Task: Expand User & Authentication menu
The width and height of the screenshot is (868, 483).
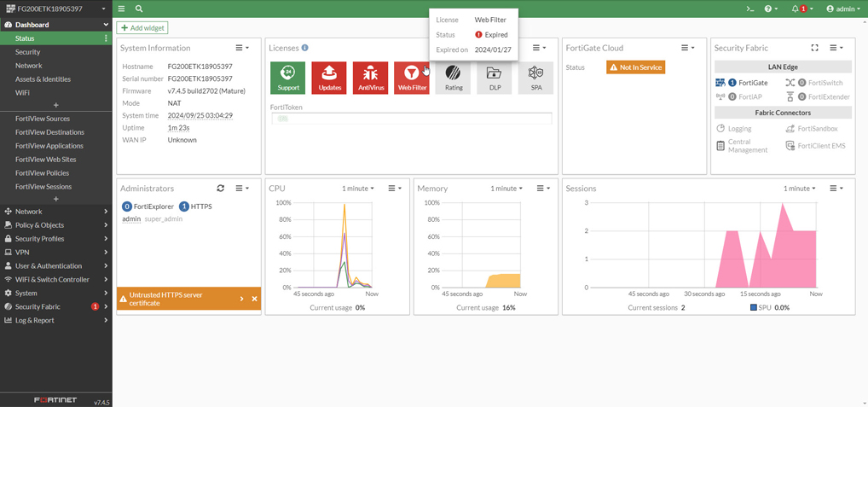Action: coord(56,265)
